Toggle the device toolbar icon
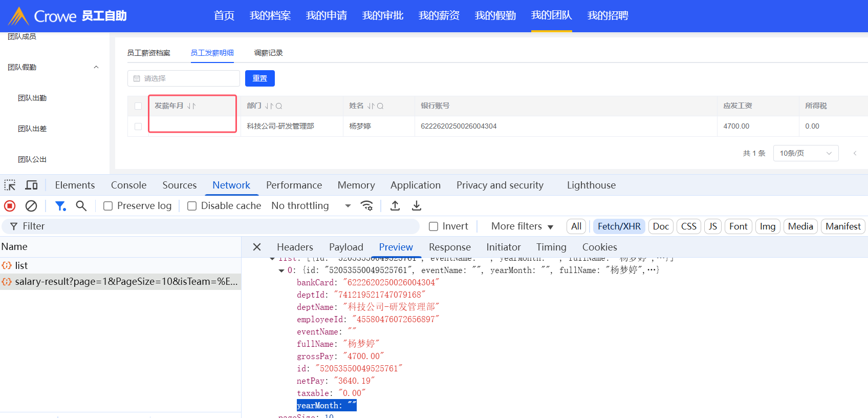 [32, 185]
